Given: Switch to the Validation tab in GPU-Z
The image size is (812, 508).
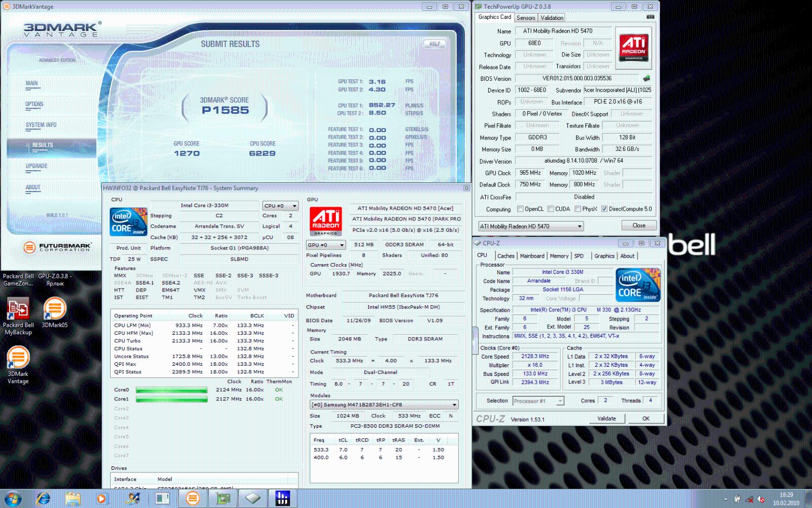Looking at the screenshot, I should (x=552, y=18).
